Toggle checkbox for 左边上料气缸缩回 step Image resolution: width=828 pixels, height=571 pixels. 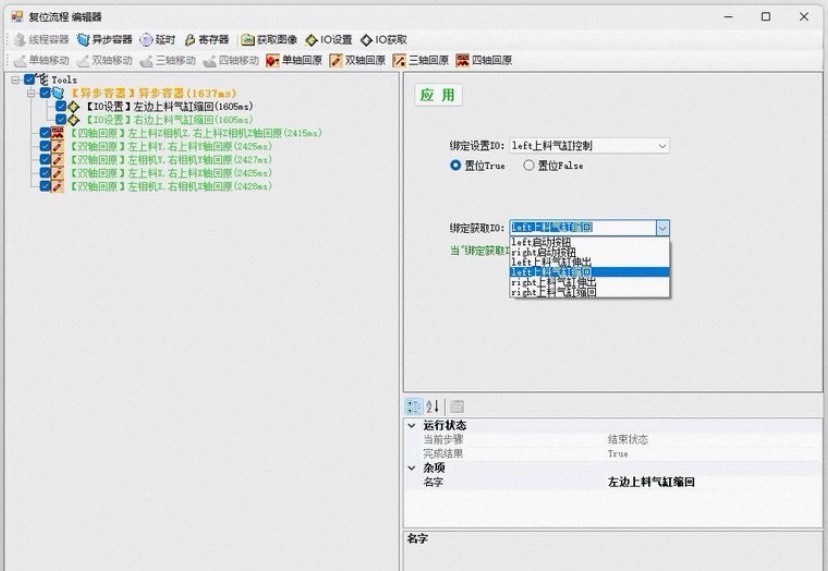pyautogui.click(x=61, y=107)
